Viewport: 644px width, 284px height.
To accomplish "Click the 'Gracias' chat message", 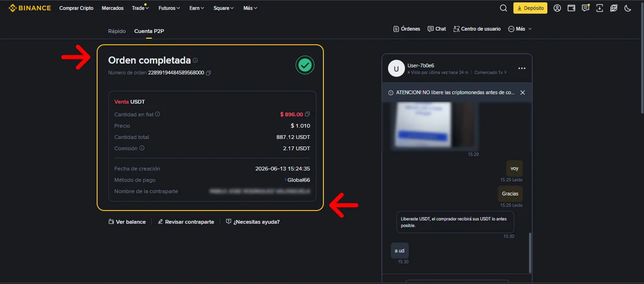I will click(510, 194).
